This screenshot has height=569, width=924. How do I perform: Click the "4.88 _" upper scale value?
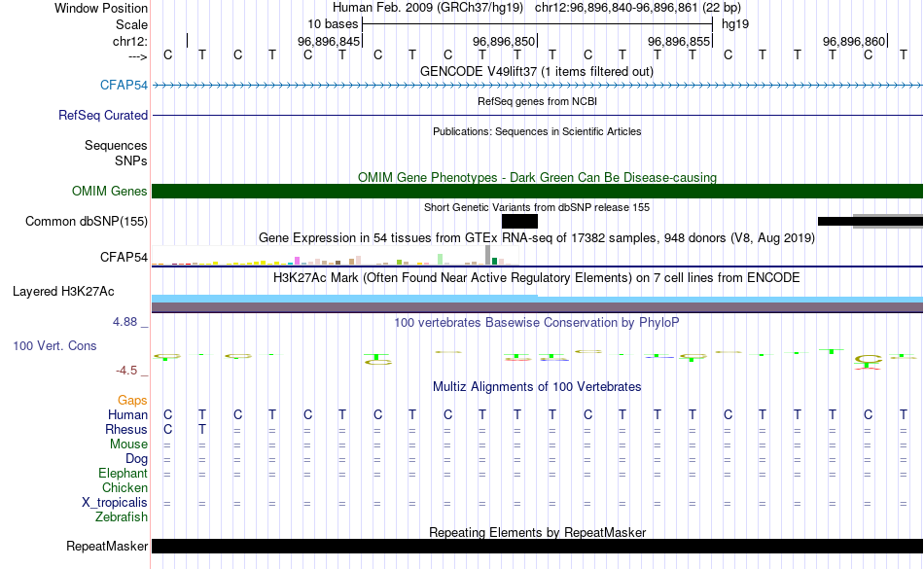130,322
